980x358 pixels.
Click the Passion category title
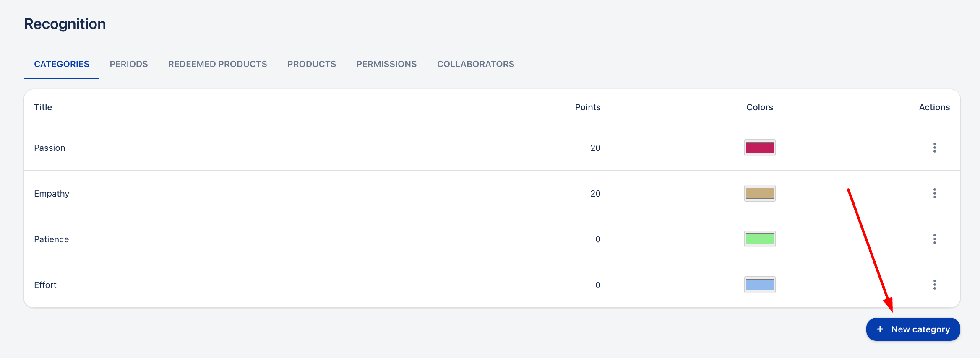(x=50, y=148)
